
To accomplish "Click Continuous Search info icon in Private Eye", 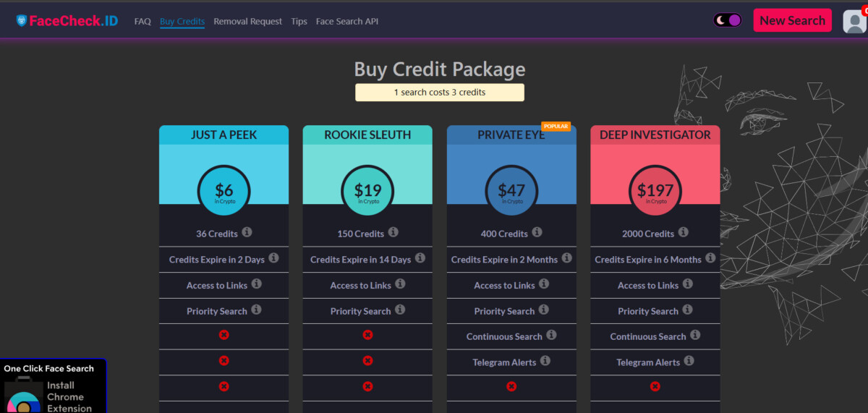I will tap(551, 336).
